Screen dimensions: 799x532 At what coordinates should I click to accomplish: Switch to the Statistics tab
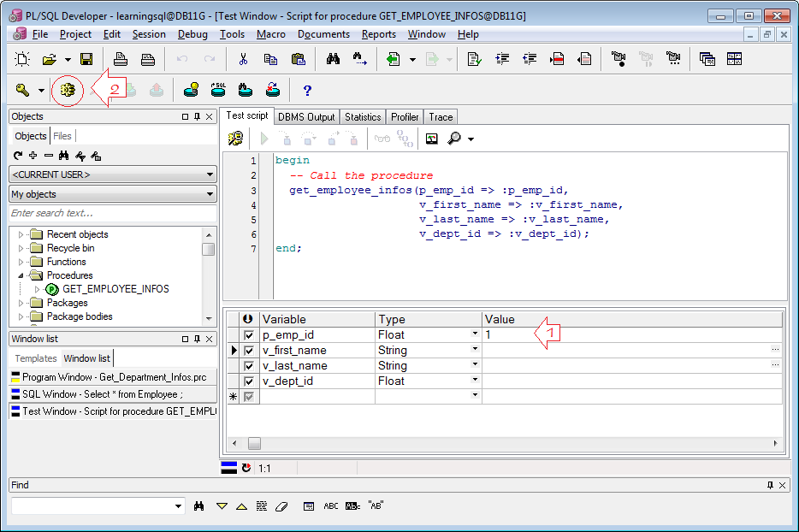[x=363, y=117]
